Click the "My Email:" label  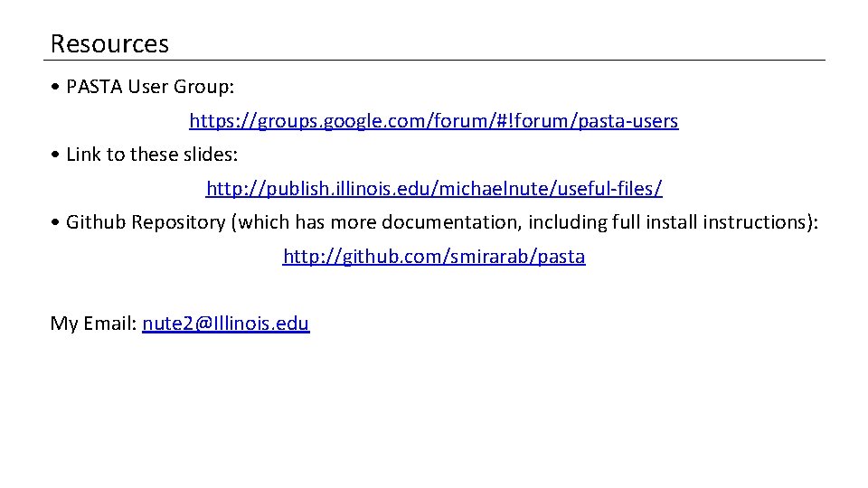pyautogui.click(x=93, y=324)
